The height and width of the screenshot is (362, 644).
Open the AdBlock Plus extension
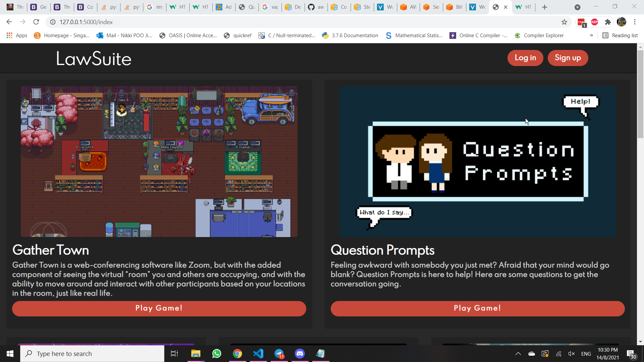594,22
